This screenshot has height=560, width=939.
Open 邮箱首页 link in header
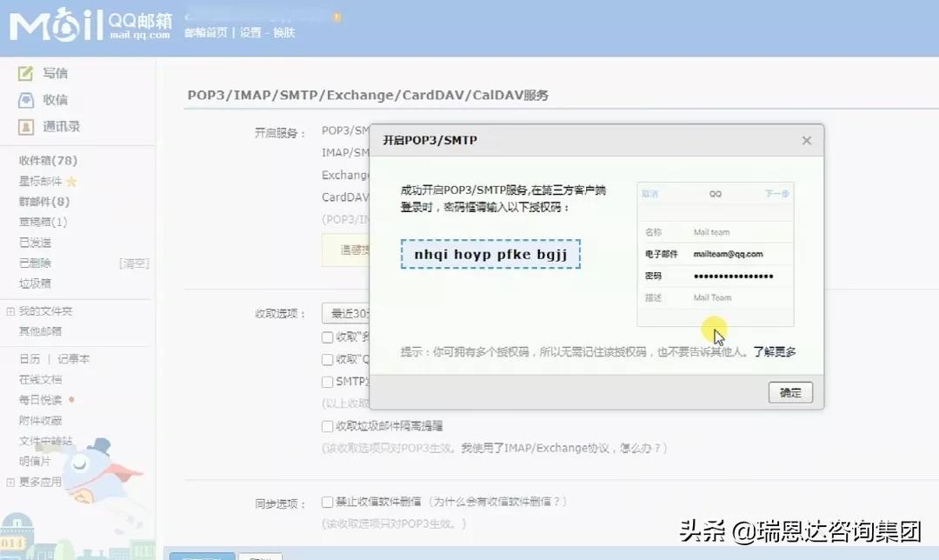(206, 32)
